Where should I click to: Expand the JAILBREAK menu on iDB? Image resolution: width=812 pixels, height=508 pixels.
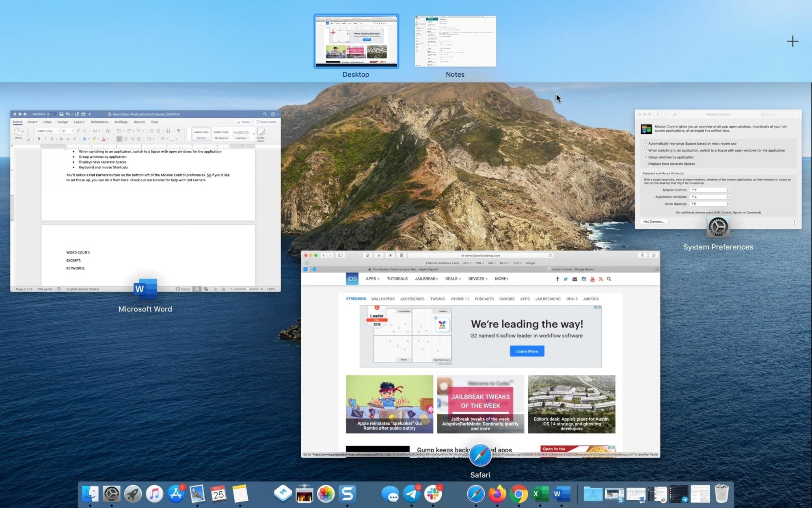click(426, 279)
